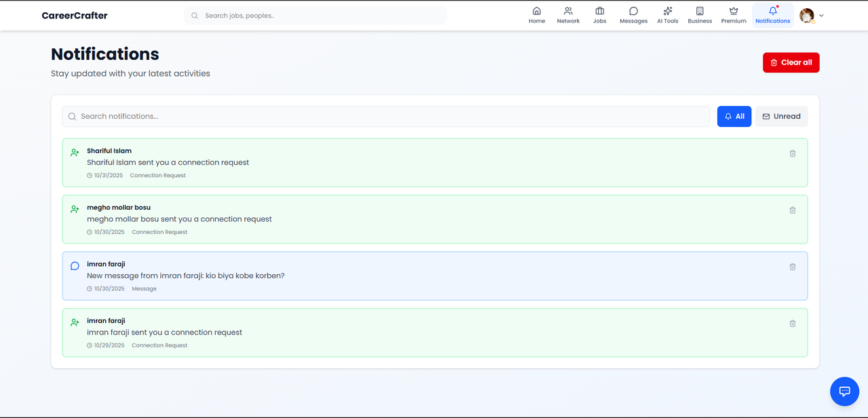Click the Notifications bell in the navbar

pos(773,15)
